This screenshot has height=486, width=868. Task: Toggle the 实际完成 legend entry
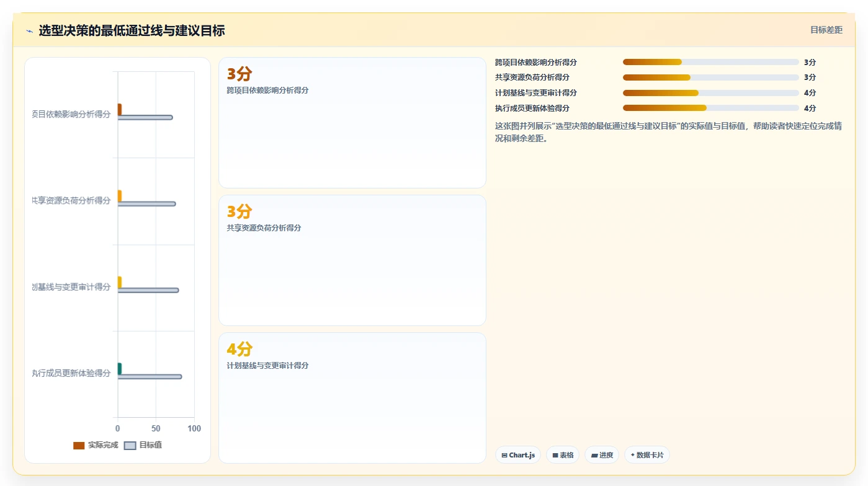[x=96, y=445]
